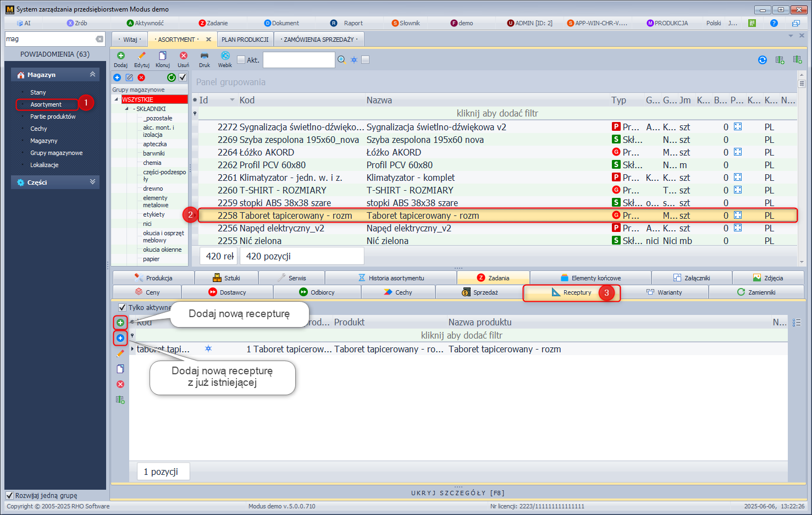Click the Webik globe icon
Screen dimensions: 812x515
click(x=225, y=56)
